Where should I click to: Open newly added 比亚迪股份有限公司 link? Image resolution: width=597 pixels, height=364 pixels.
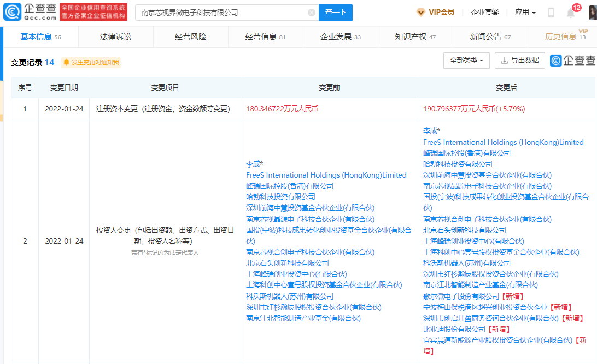[x=454, y=329]
